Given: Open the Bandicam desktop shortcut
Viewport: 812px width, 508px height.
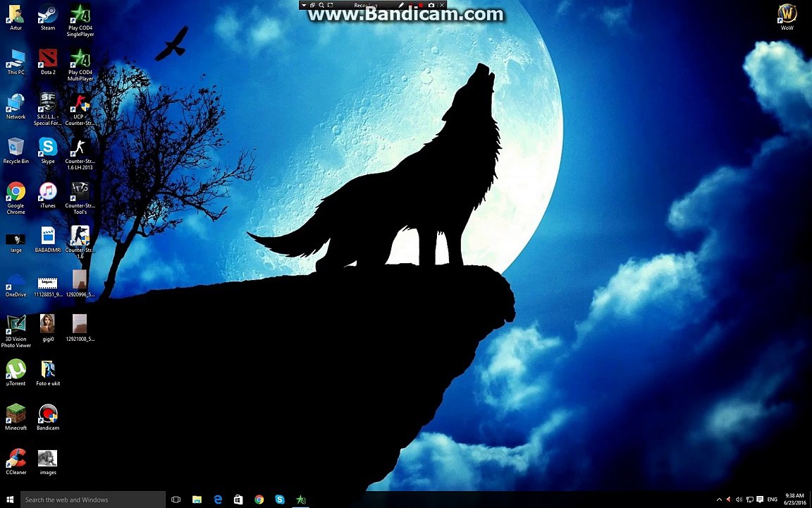Looking at the screenshot, I should (x=48, y=418).
